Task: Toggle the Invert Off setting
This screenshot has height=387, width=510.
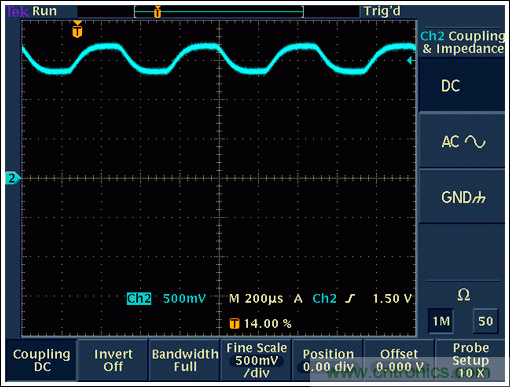Action: coord(113,360)
